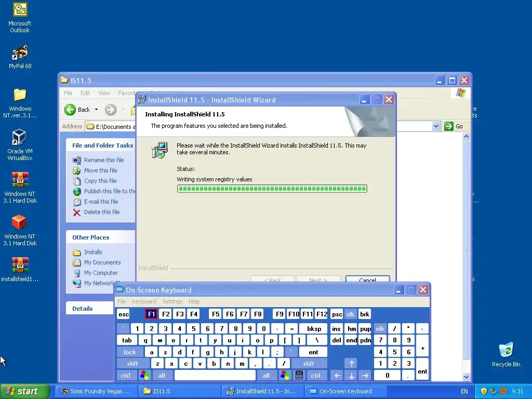Click the green Back arrow in Explorer
This screenshot has width=532, height=399.
click(70, 110)
